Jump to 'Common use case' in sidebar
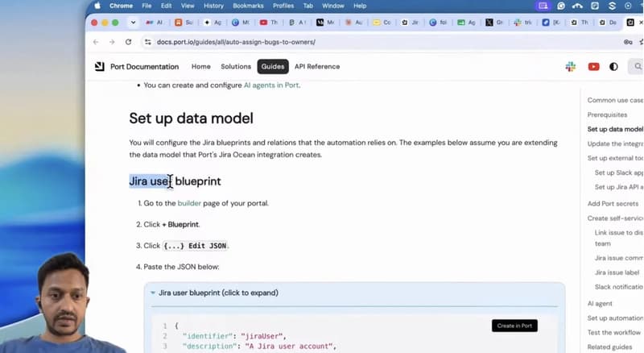The width and height of the screenshot is (644, 353). (x=615, y=100)
